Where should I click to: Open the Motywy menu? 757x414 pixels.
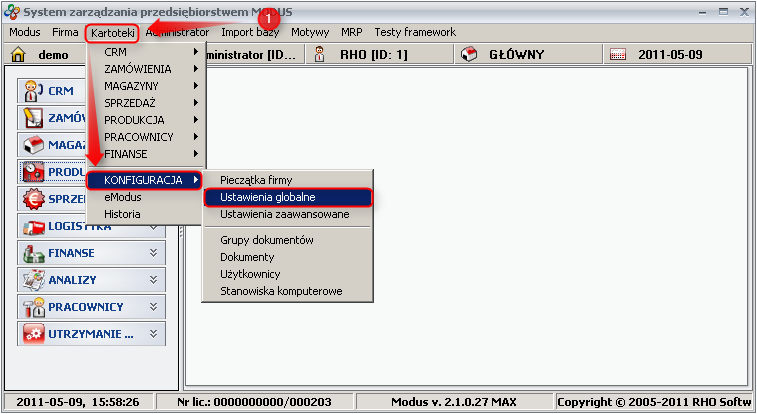tap(310, 32)
